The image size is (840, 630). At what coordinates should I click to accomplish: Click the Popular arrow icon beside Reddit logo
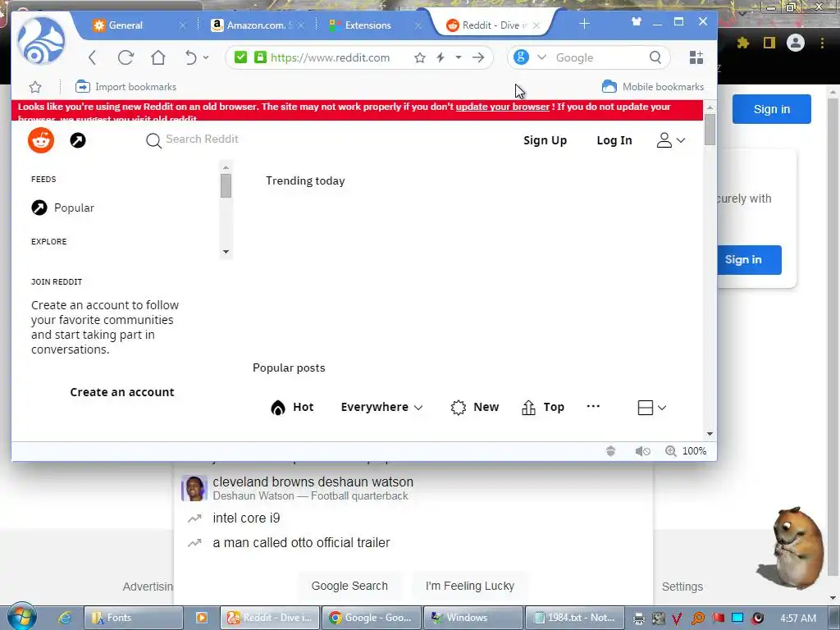coord(78,140)
